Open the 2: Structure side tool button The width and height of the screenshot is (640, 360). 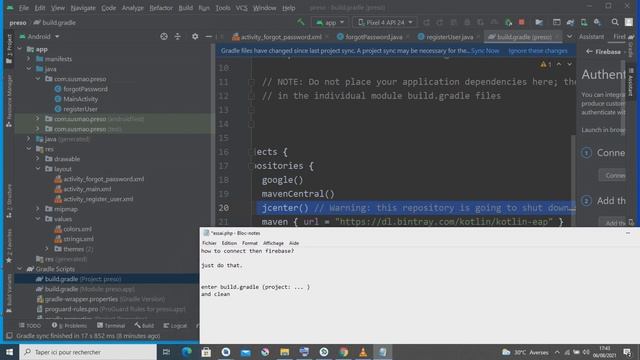pos(9,201)
